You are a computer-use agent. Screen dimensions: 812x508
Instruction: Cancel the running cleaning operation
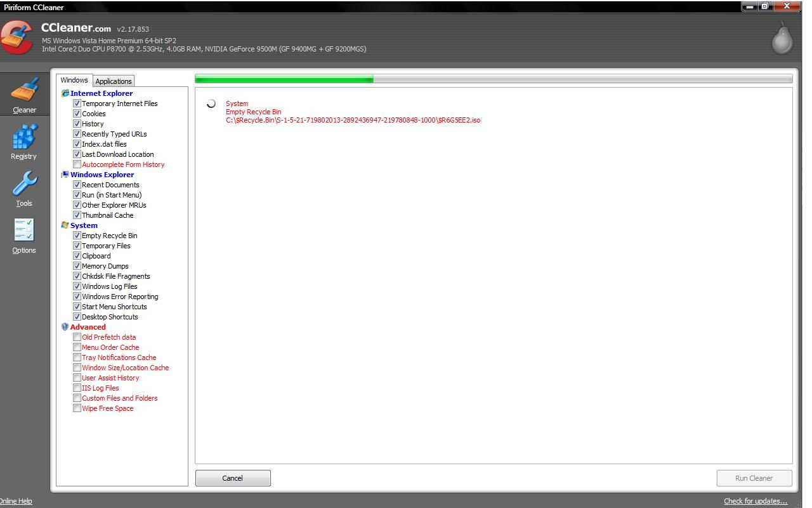tap(233, 478)
